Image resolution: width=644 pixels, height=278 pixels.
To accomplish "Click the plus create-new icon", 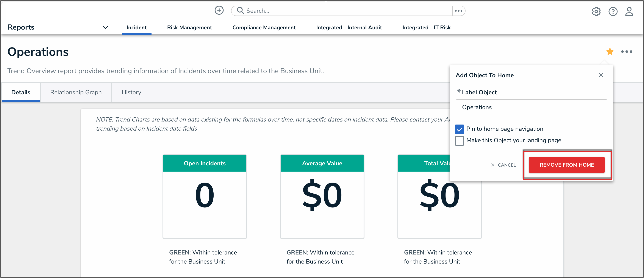I will (219, 11).
